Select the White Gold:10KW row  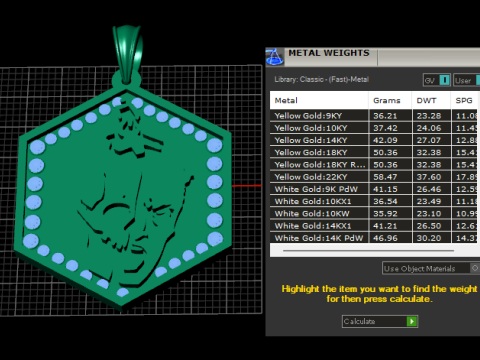pyautogui.click(x=373, y=214)
